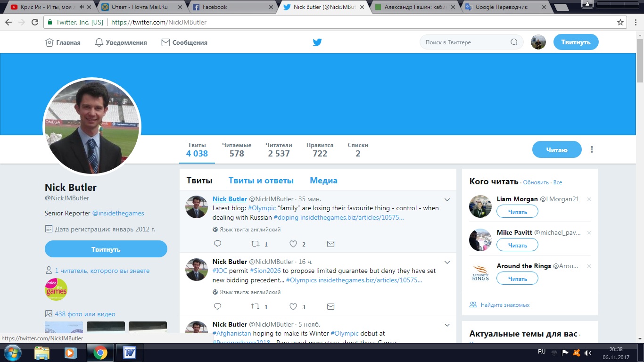Switch to Твиты и ответы tab

click(x=261, y=181)
